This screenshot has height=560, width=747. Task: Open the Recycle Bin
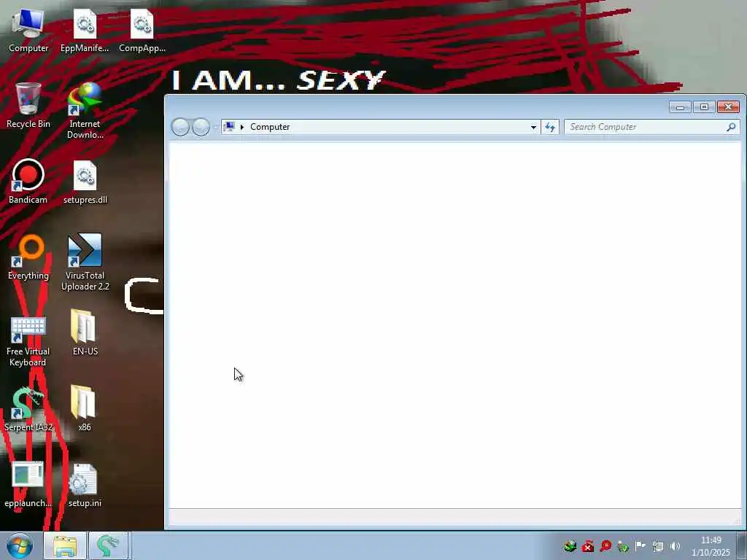(28, 106)
